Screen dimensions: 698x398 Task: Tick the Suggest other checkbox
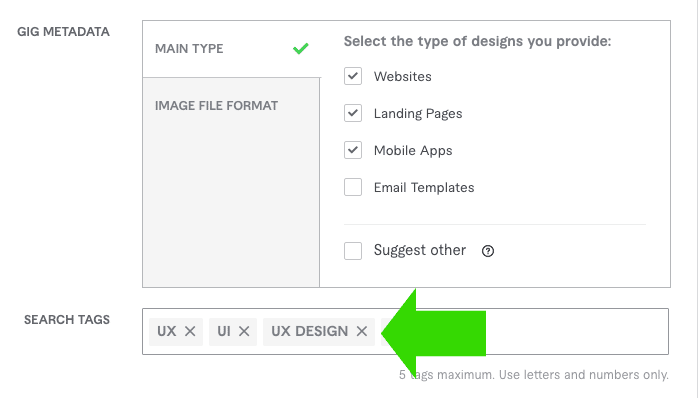coord(353,251)
